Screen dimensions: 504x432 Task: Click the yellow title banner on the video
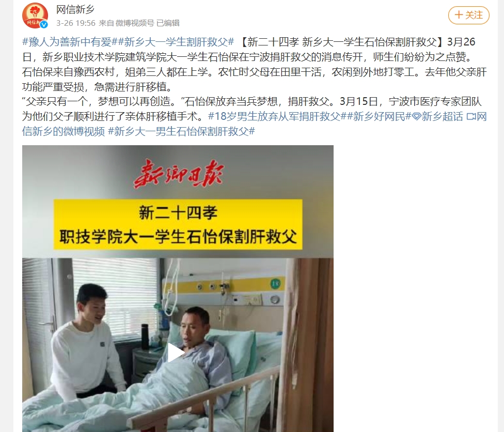(178, 224)
